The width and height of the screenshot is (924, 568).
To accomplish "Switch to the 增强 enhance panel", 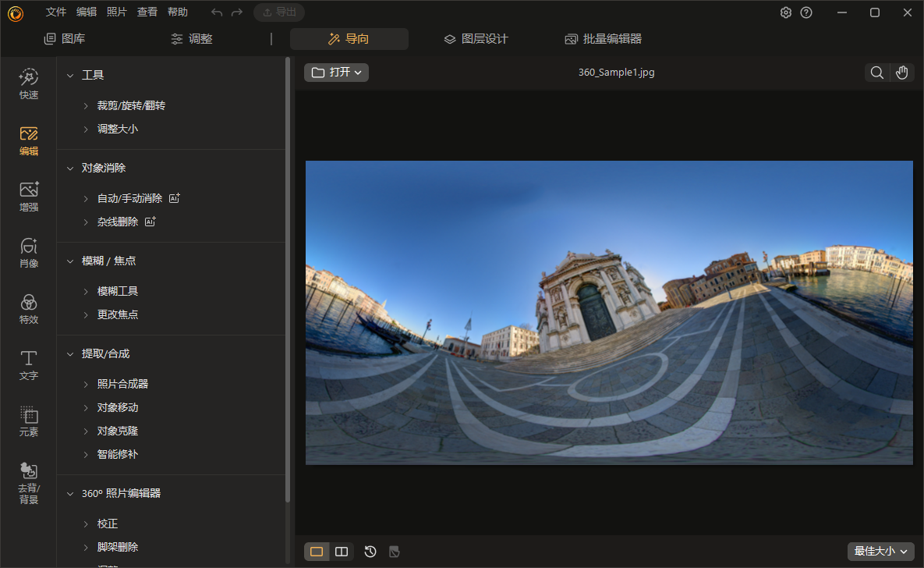I will [28, 196].
